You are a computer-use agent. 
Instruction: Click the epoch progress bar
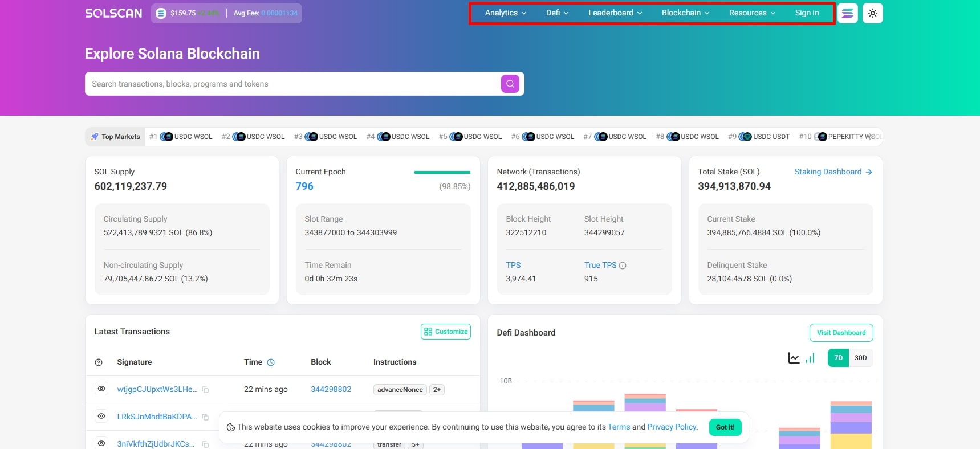[x=442, y=172]
